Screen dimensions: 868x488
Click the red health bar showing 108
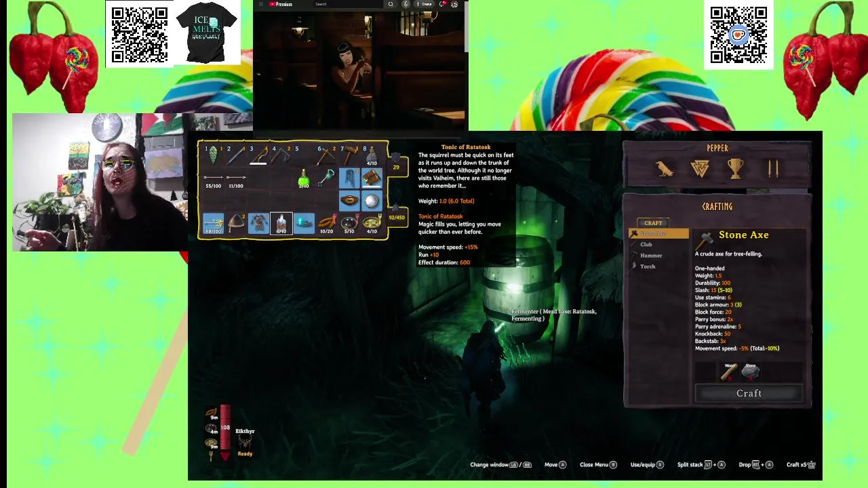[225, 432]
